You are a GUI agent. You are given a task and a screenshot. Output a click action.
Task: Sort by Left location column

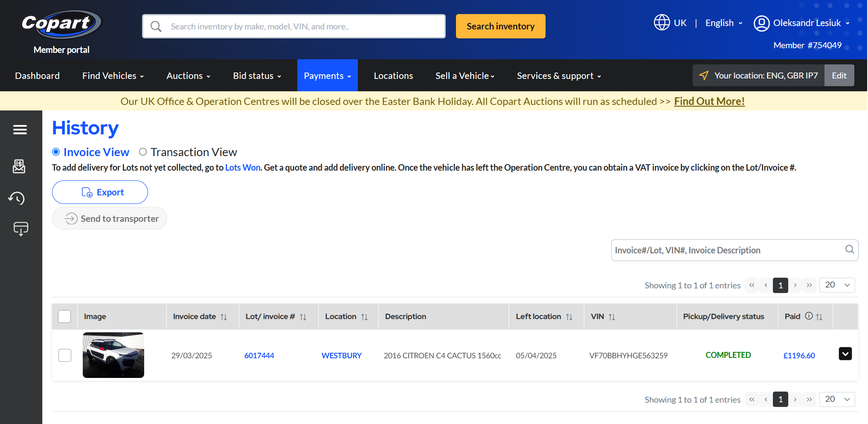coord(569,317)
